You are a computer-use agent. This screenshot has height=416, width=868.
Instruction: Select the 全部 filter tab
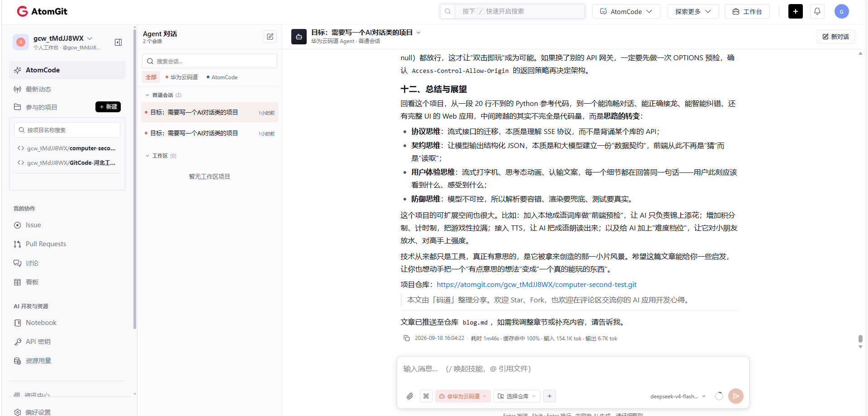pos(151,77)
